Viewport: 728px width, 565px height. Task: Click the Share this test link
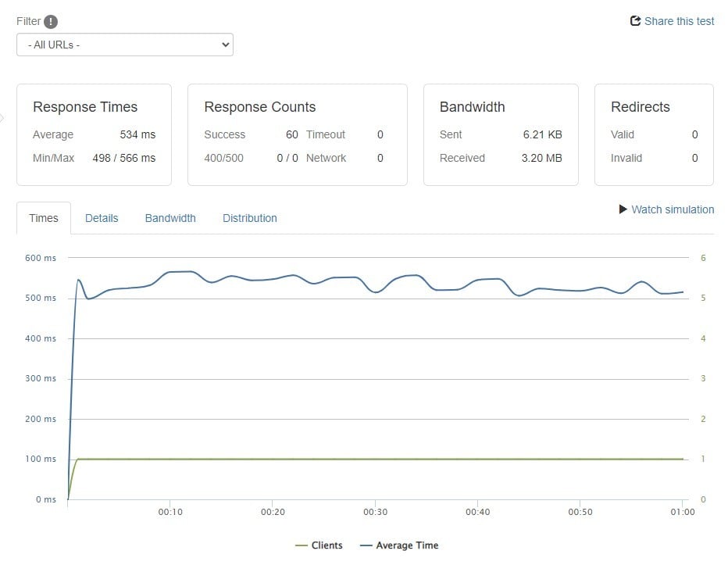(679, 21)
